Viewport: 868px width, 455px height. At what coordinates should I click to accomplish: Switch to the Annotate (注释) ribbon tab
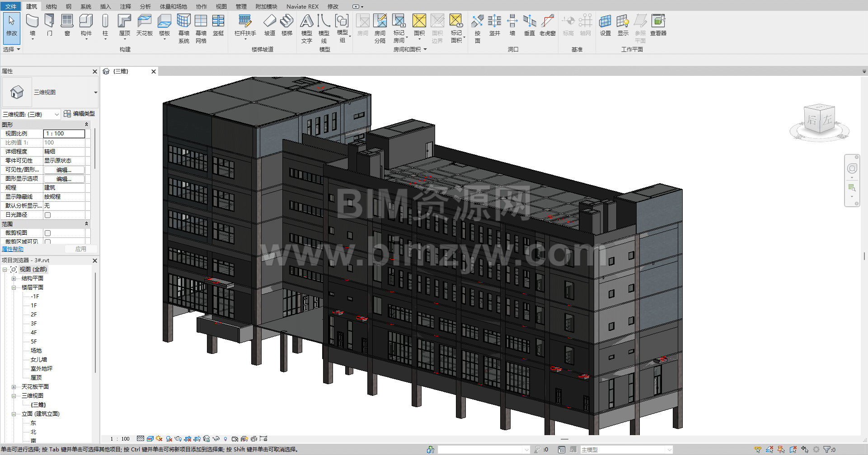click(126, 6)
